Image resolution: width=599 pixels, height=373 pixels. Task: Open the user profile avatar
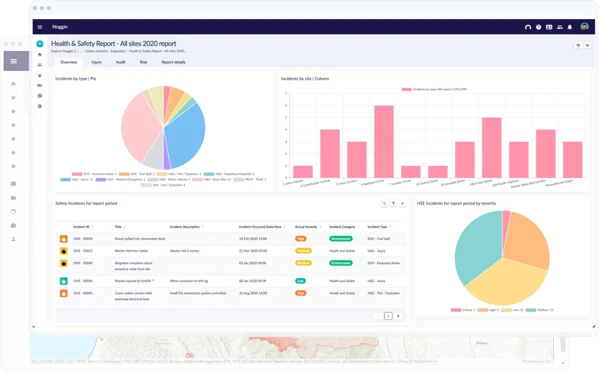click(584, 26)
